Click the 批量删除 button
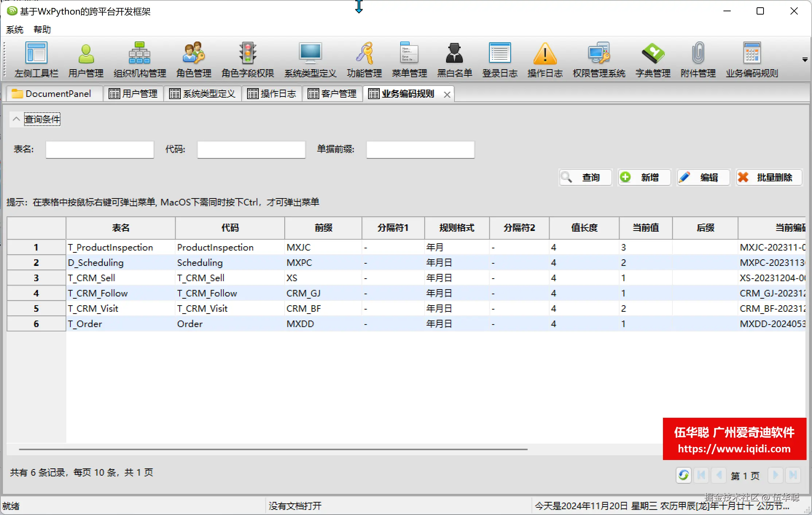 pos(769,177)
